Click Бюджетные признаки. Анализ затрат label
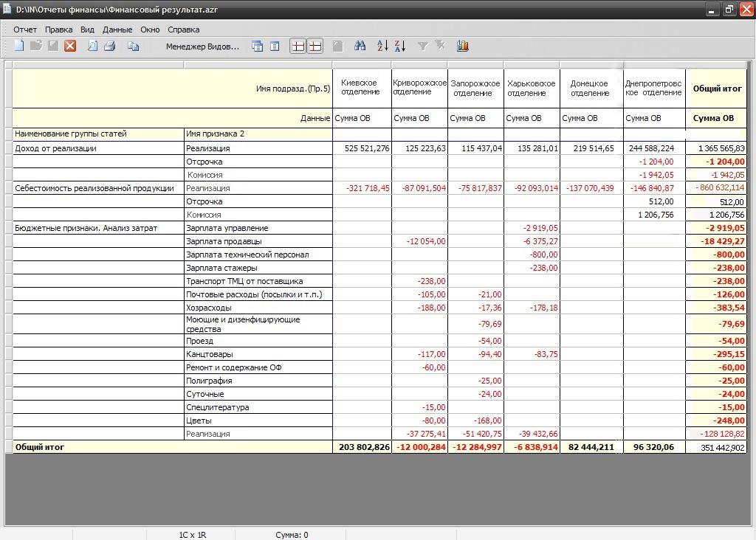The width and height of the screenshot is (756, 540). pyautogui.click(x=98, y=229)
